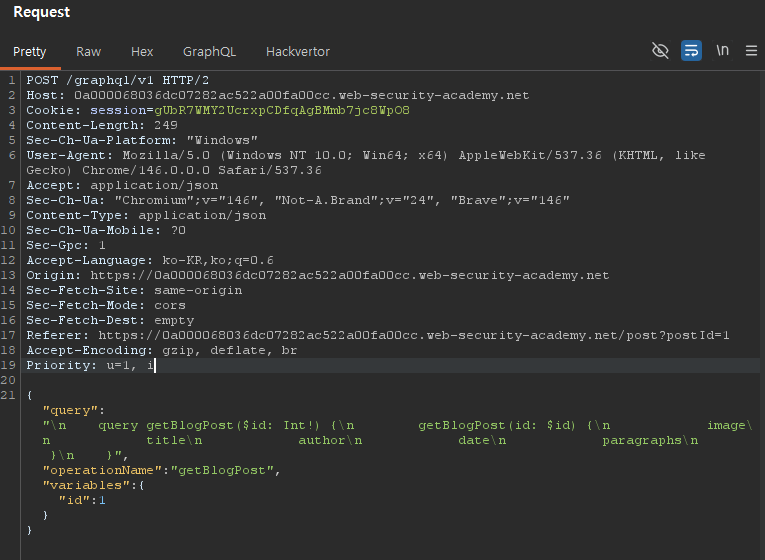Switch to the Raw tab
This screenshot has height=560, width=765.
pyautogui.click(x=89, y=51)
